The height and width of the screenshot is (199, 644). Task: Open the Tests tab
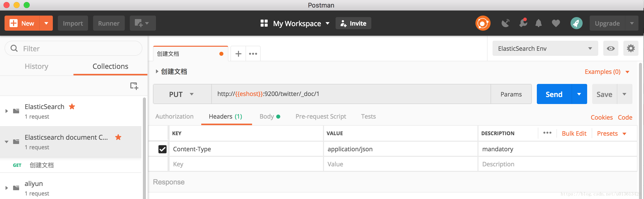(x=368, y=117)
